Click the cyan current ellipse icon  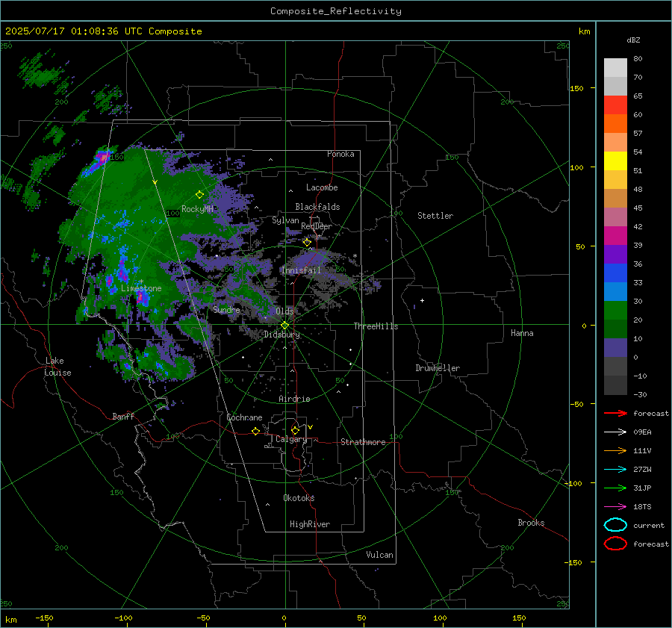[615, 525]
